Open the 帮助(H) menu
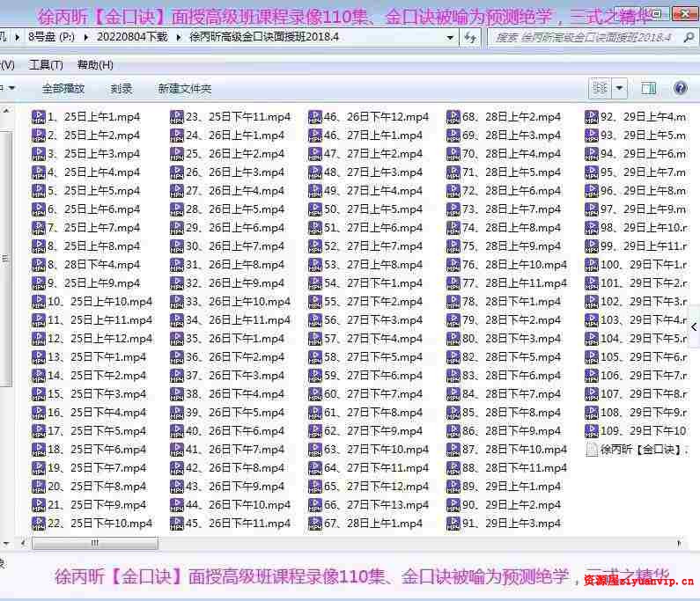 [95, 65]
